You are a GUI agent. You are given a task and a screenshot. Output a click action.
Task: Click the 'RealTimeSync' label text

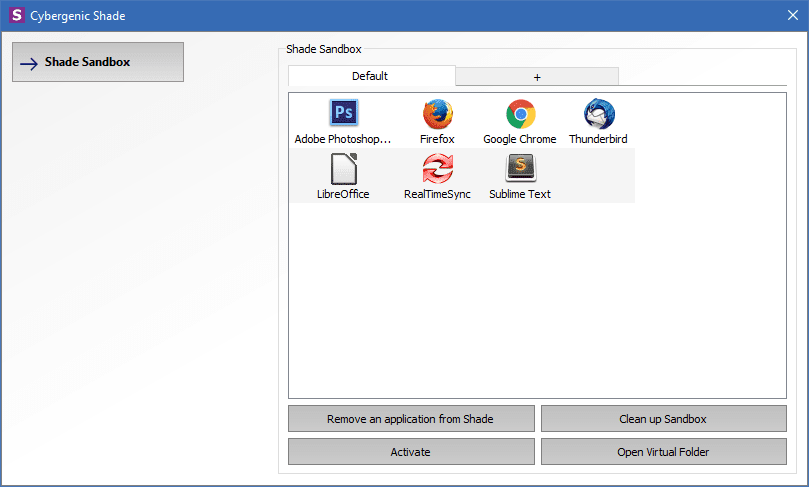point(437,194)
